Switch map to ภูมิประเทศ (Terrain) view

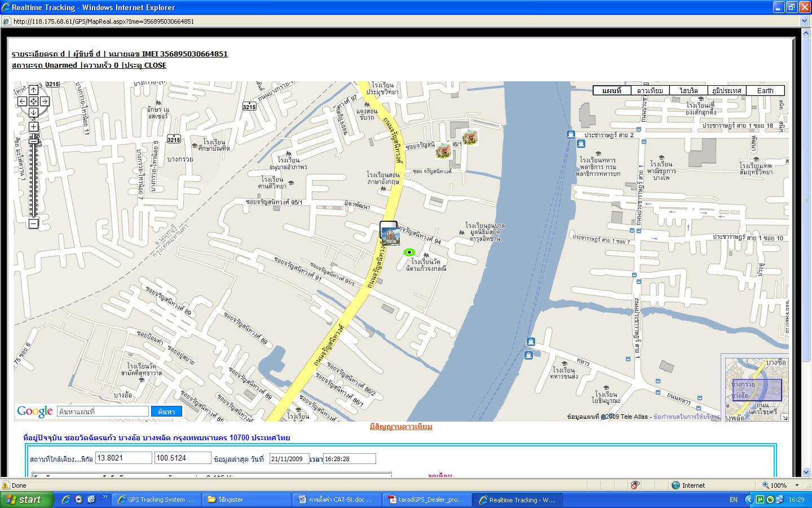[727, 90]
